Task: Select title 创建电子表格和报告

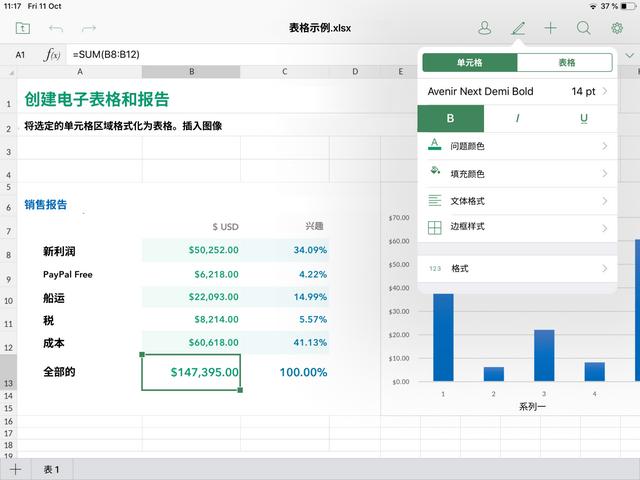Action: tap(96, 99)
